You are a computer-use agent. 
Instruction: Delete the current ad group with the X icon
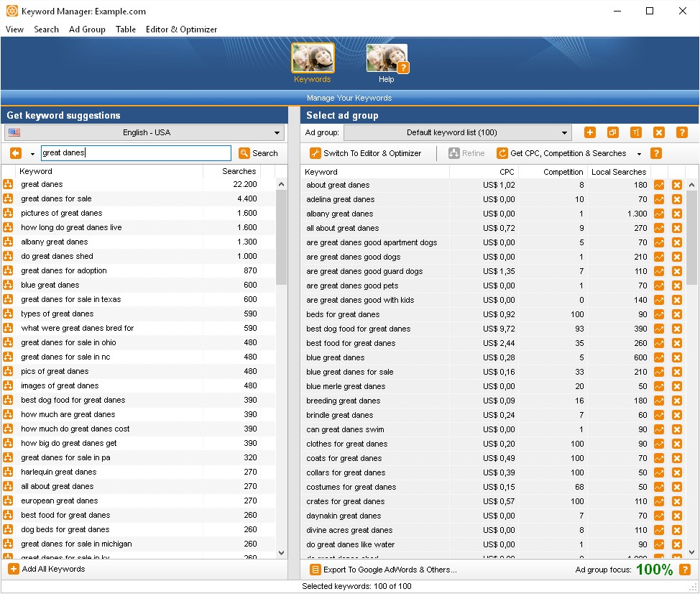click(658, 132)
